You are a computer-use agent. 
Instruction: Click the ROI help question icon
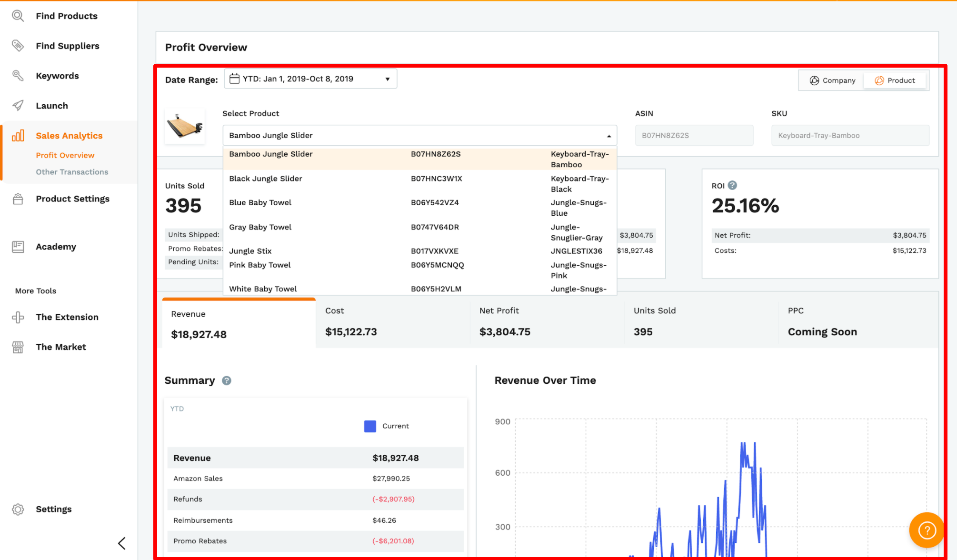pyautogui.click(x=732, y=185)
